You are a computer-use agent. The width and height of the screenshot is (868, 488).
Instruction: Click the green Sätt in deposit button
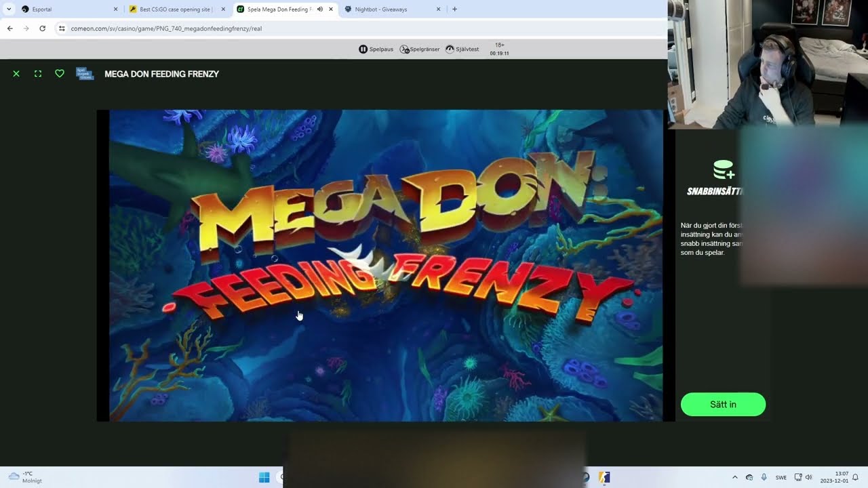click(x=723, y=404)
